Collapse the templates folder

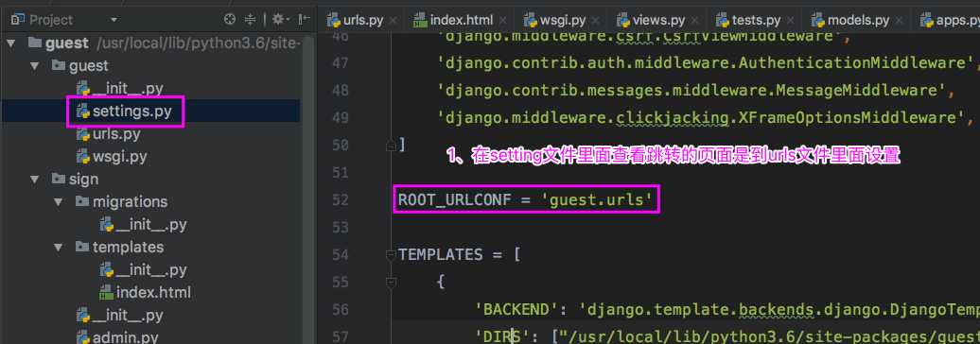coord(58,248)
